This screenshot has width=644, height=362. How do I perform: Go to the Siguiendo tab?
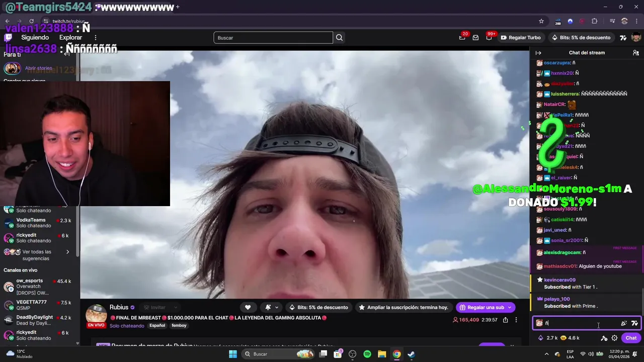pos(35,38)
